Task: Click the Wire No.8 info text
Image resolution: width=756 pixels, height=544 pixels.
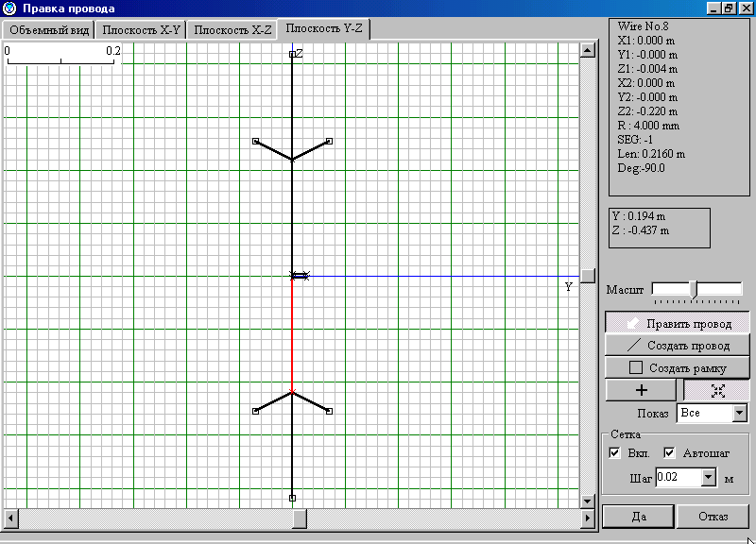Action: (x=643, y=26)
